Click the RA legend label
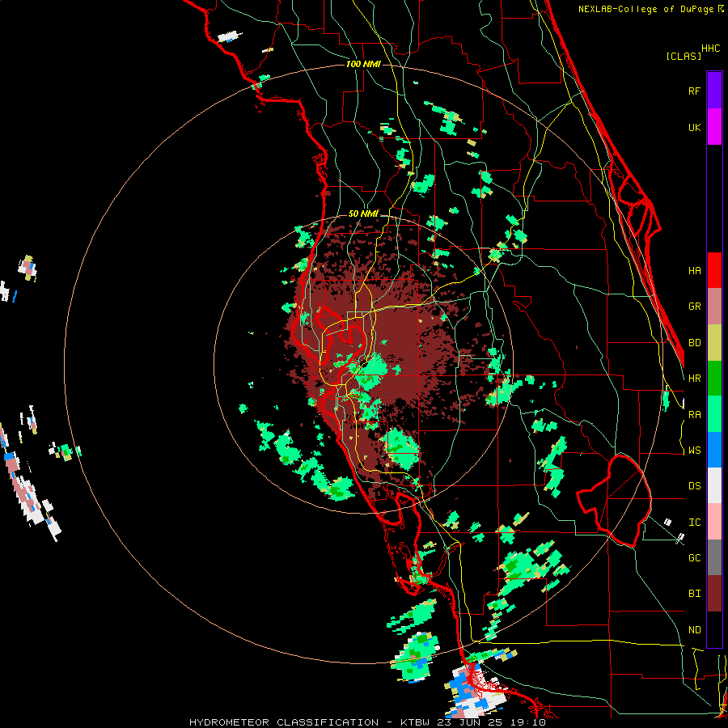 694,415
